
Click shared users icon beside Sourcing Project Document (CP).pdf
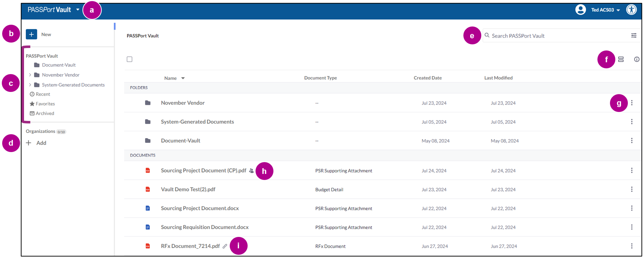251,171
